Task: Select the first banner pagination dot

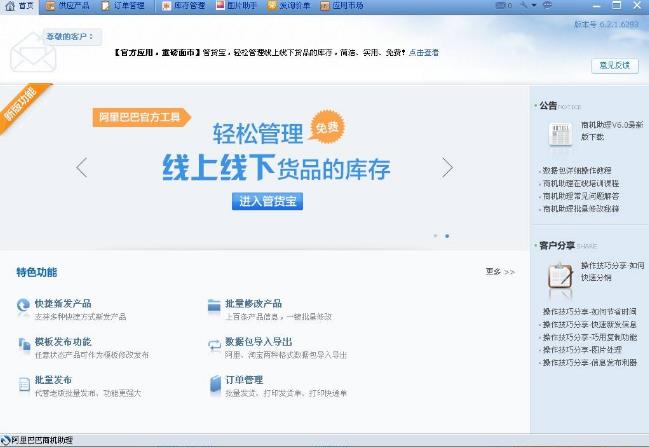Action: pos(435,236)
